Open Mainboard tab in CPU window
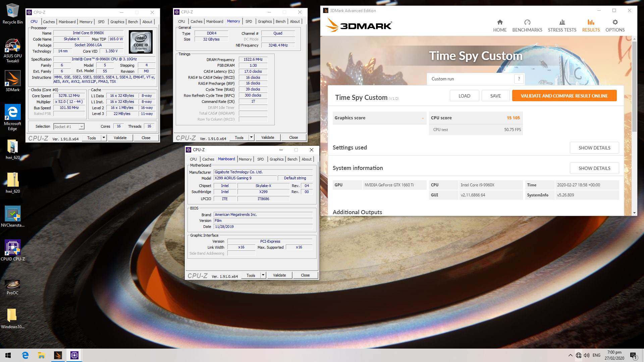The width and height of the screenshot is (644, 362). click(67, 22)
